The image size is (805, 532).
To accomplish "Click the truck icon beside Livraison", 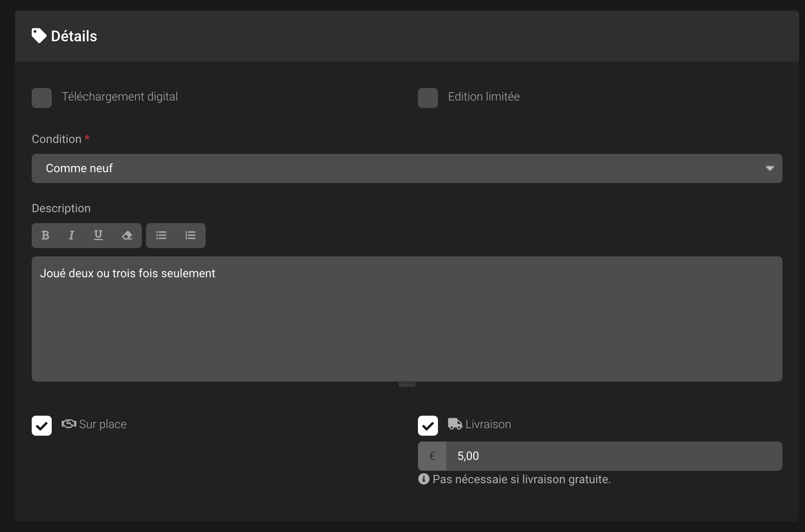I will [455, 424].
